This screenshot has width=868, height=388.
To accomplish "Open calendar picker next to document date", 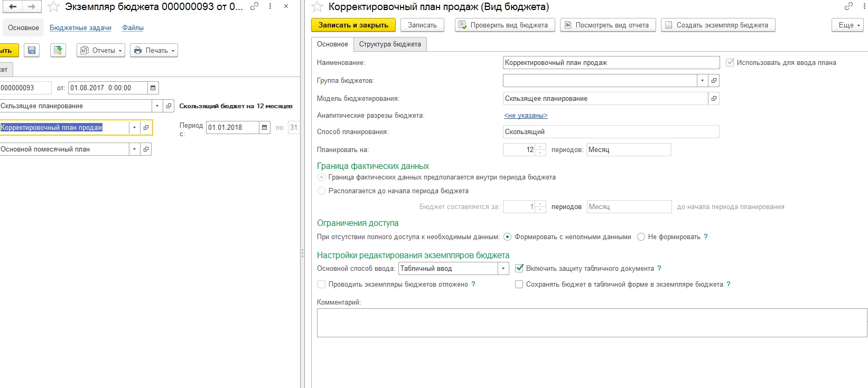I will (x=153, y=88).
